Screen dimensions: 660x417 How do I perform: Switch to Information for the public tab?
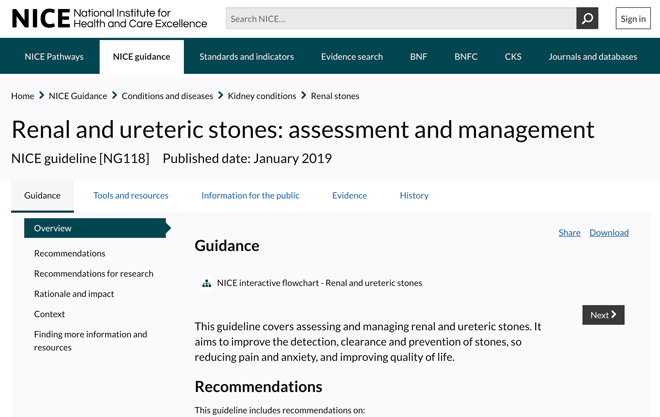250,196
